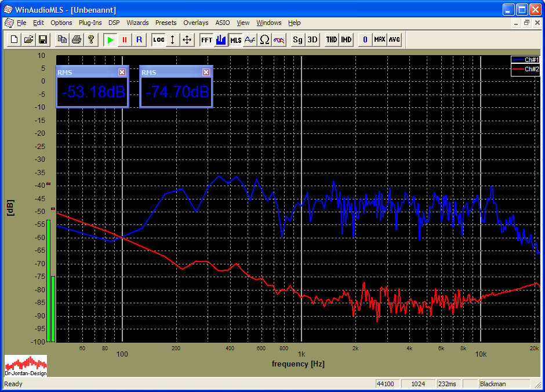
Task: Click the Ch#2 red legend entry
Action: coord(525,69)
